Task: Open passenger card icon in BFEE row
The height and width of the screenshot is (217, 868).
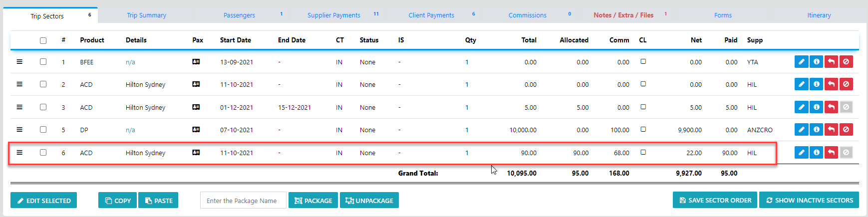Action: tap(196, 62)
